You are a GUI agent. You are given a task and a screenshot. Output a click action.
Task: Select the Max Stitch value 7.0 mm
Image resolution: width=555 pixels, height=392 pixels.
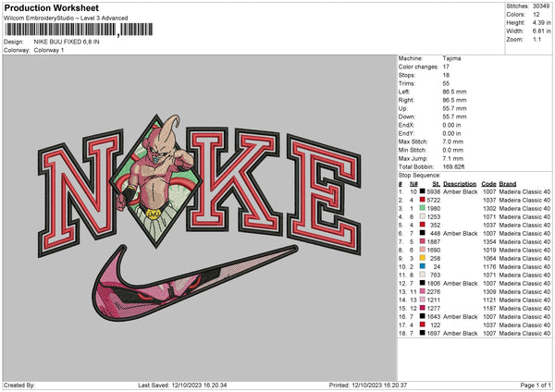(x=452, y=141)
